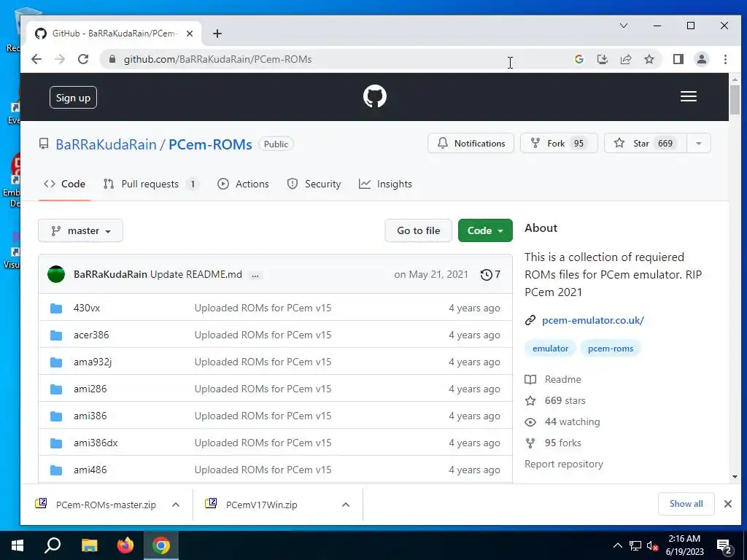This screenshot has width=747, height=560.
Task: Click the Notifications button
Action: [471, 144]
